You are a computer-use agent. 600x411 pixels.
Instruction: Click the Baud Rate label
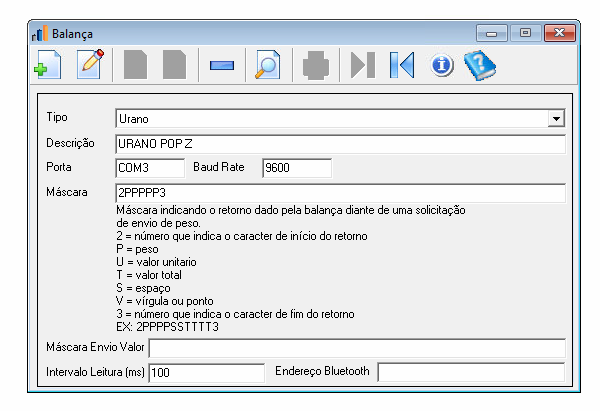219,167
